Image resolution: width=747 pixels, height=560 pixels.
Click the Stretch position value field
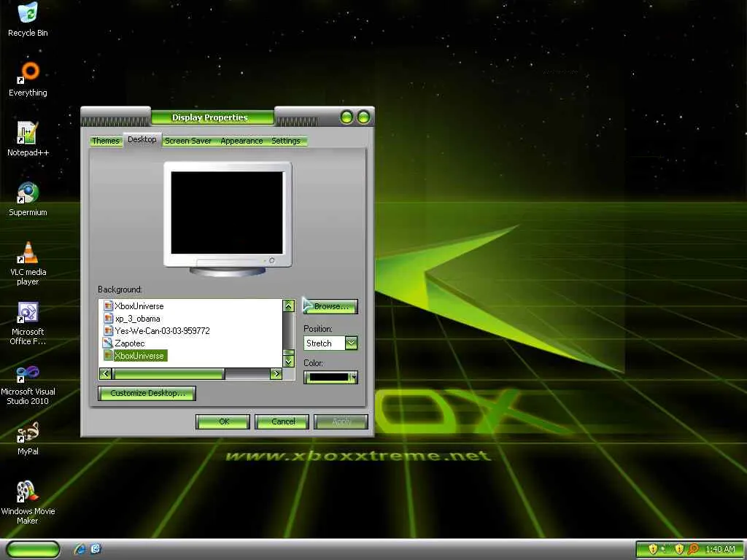[x=325, y=343]
